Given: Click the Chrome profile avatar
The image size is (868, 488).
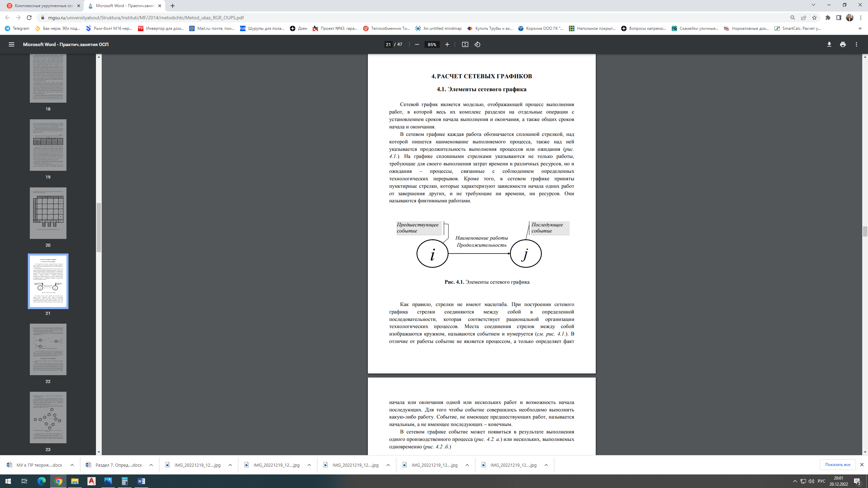Looking at the screenshot, I should (x=850, y=18).
